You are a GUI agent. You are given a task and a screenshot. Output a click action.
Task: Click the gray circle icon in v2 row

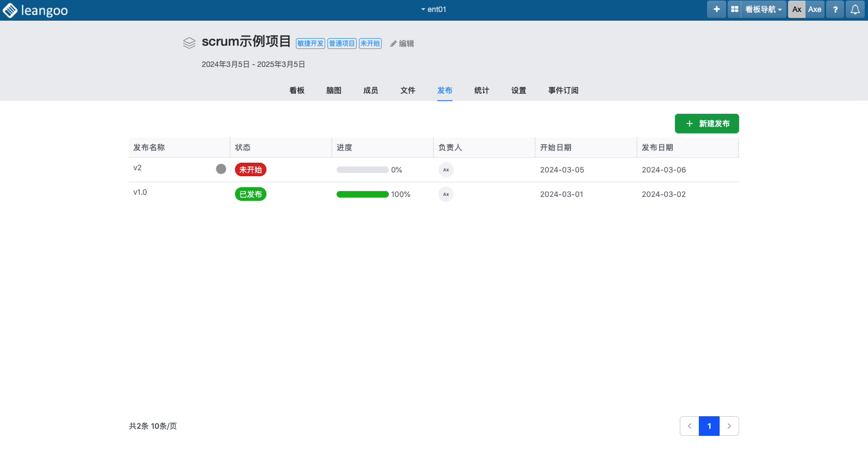point(221,169)
